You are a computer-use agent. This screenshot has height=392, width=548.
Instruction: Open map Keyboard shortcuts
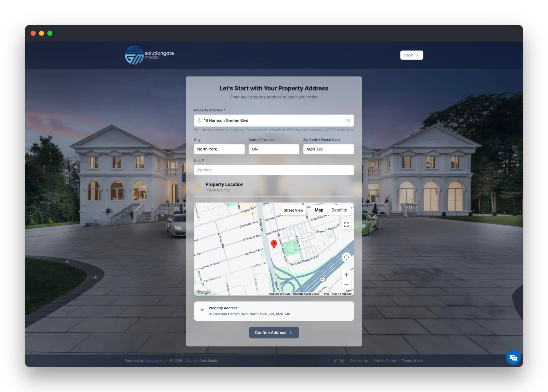(279, 294)
